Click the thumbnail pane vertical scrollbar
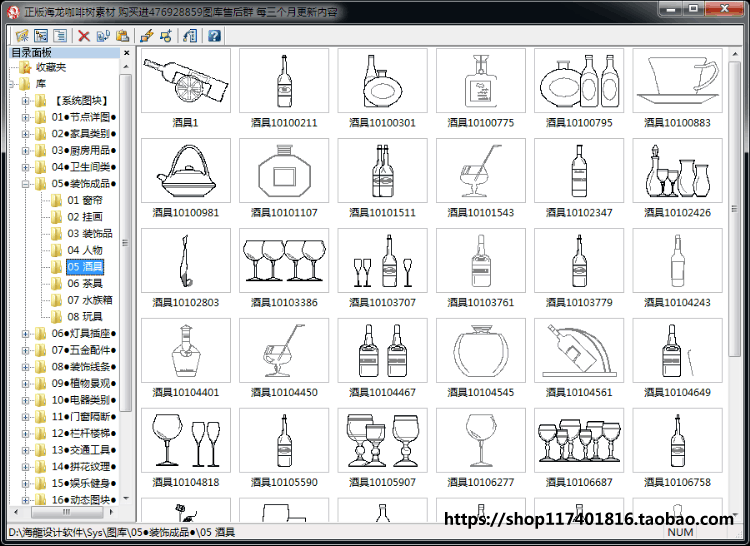The height and width of the screenshot is (546, 750). (x=735, y=282)
